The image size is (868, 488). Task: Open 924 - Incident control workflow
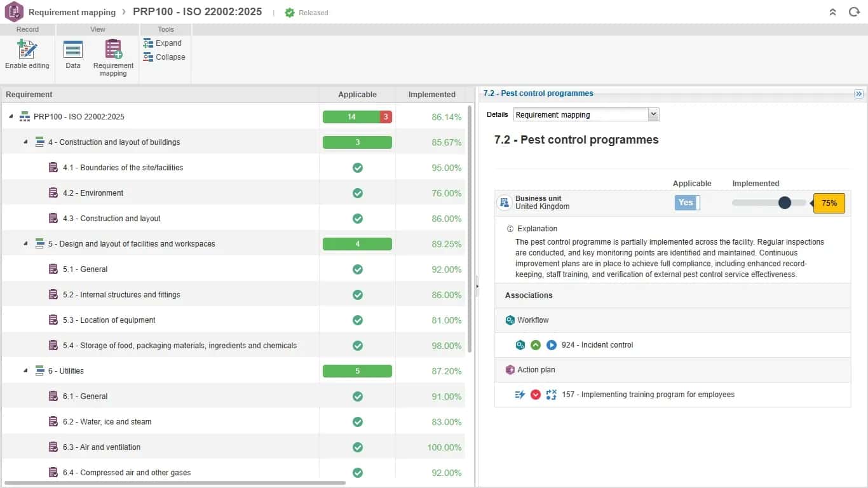click(597, 345)
